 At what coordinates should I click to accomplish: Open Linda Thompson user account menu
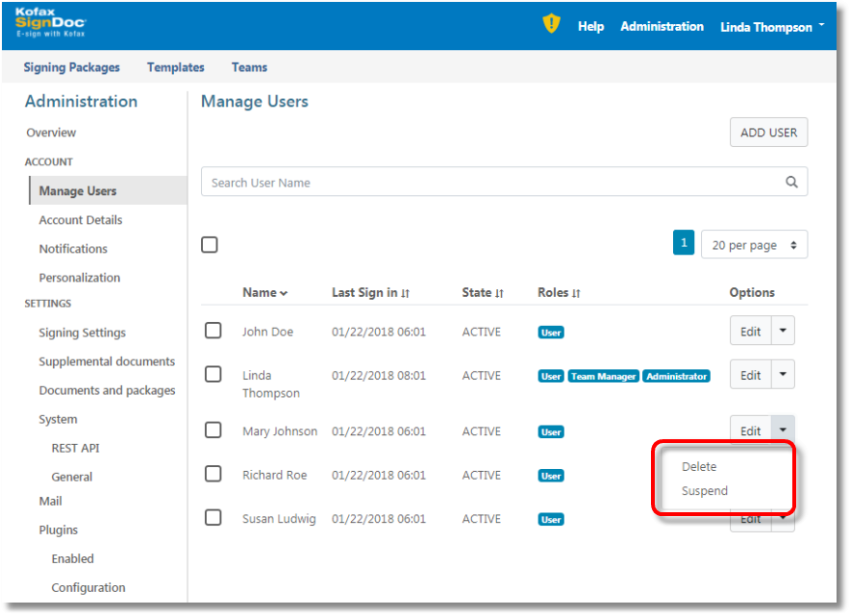[x=771, y=27]
